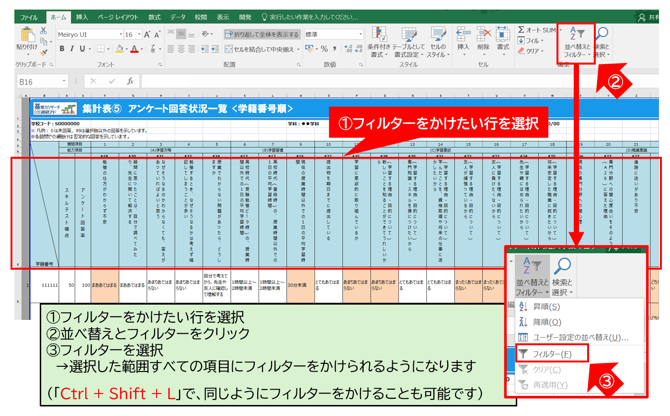Open セルのスタイル cell styles
The width and height of the screenshot is (670, 416).
pos(438,42)
